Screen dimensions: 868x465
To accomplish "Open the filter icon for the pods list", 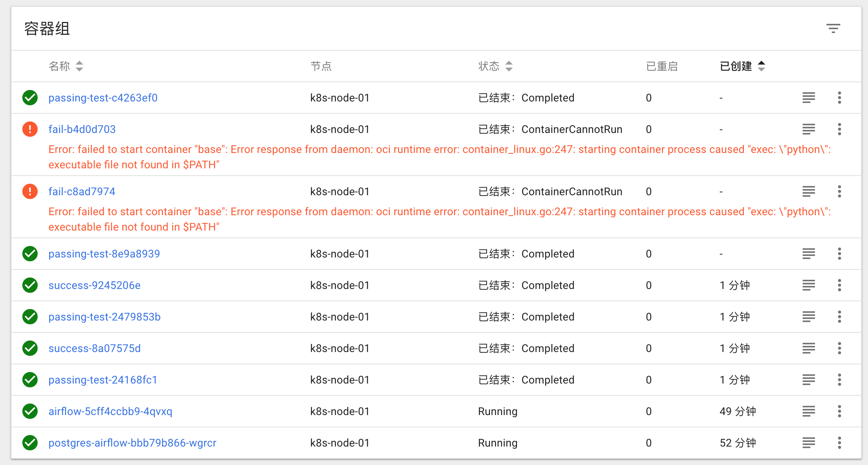I will [x=833, y=28].
